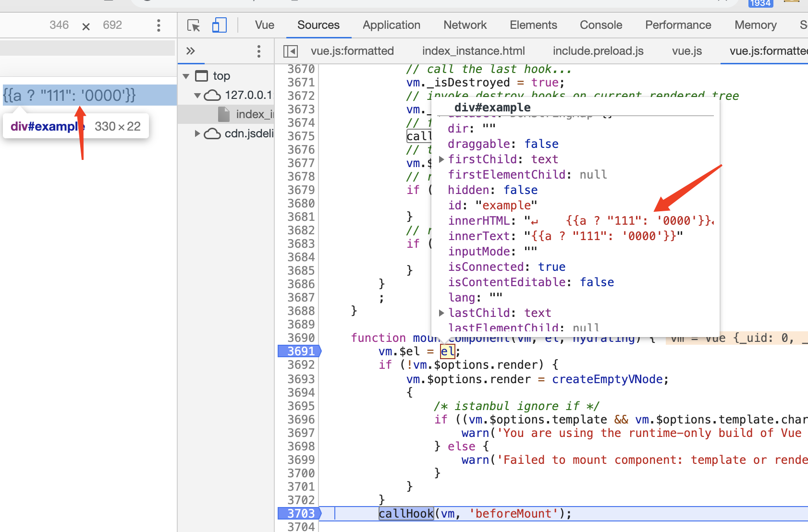Click the el variable on line 3691
808x532 pixels.
447,351
